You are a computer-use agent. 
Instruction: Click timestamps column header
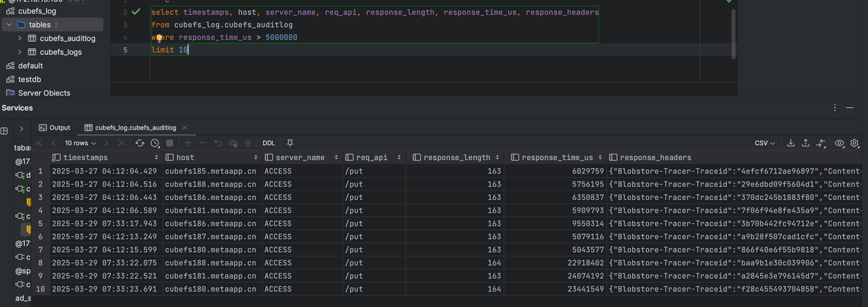(85, 157)
